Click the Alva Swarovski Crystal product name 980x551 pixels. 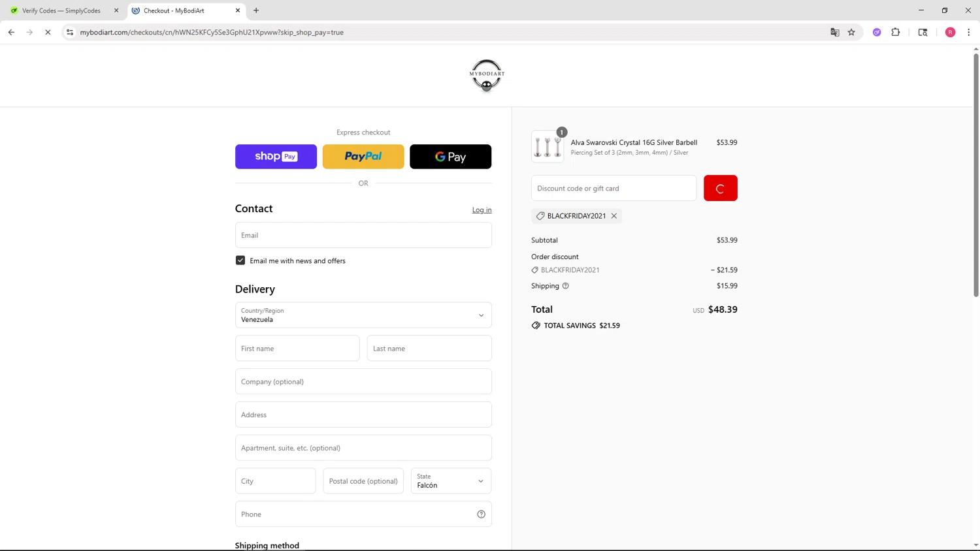[634, 142]
